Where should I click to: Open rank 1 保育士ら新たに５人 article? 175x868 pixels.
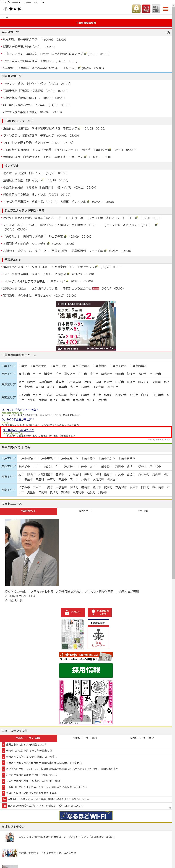point(26,744)
